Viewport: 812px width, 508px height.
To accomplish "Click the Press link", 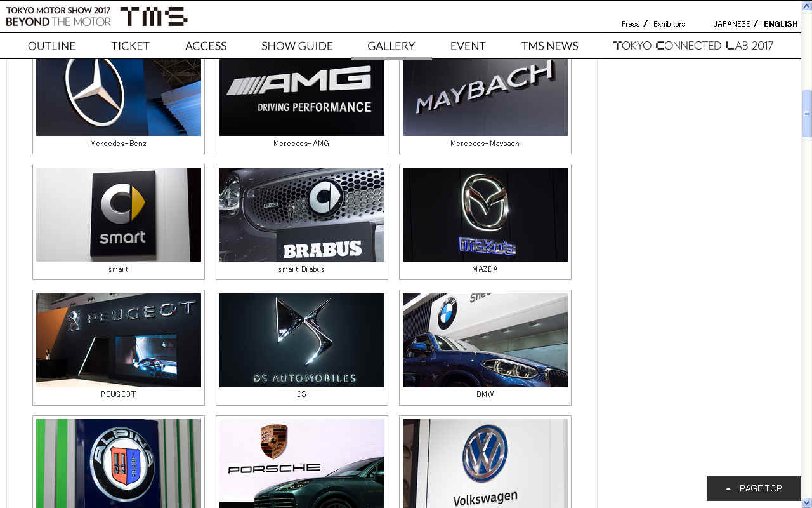I will click(x=631, y=24).
